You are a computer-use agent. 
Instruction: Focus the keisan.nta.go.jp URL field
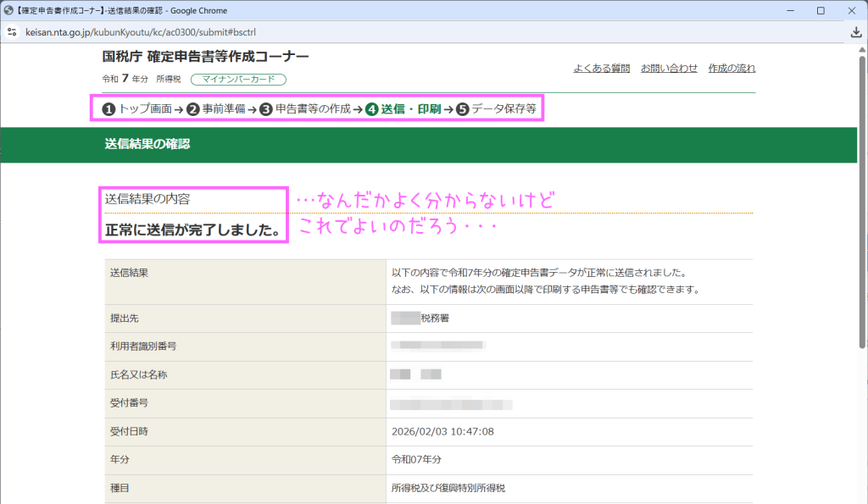click(x=254, y=31)
